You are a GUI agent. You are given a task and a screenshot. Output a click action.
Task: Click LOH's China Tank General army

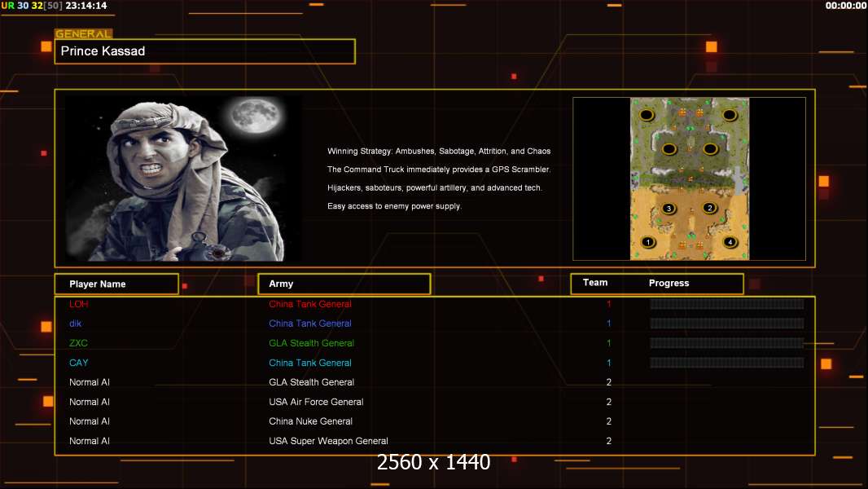click(310, 304)
